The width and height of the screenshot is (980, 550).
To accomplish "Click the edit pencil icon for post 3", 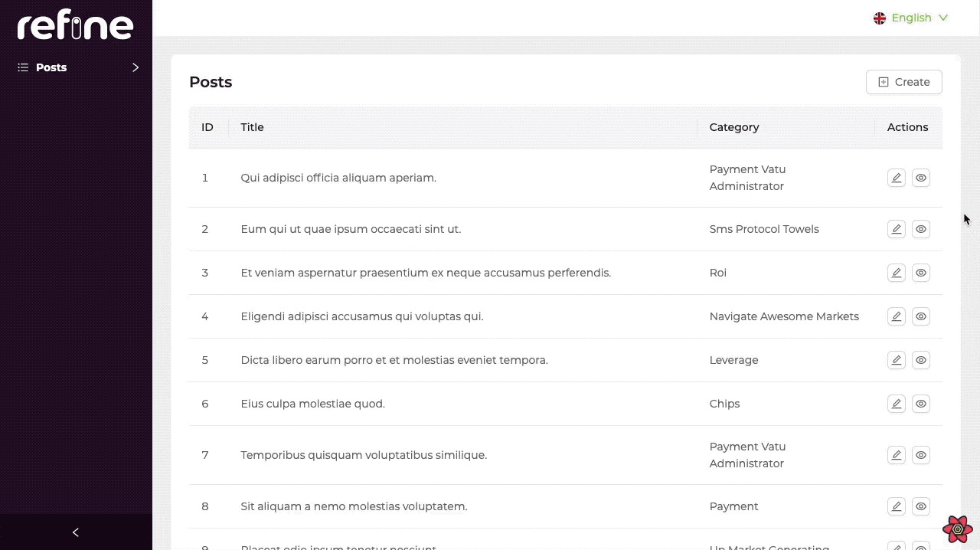I will [x=896, y=273].
